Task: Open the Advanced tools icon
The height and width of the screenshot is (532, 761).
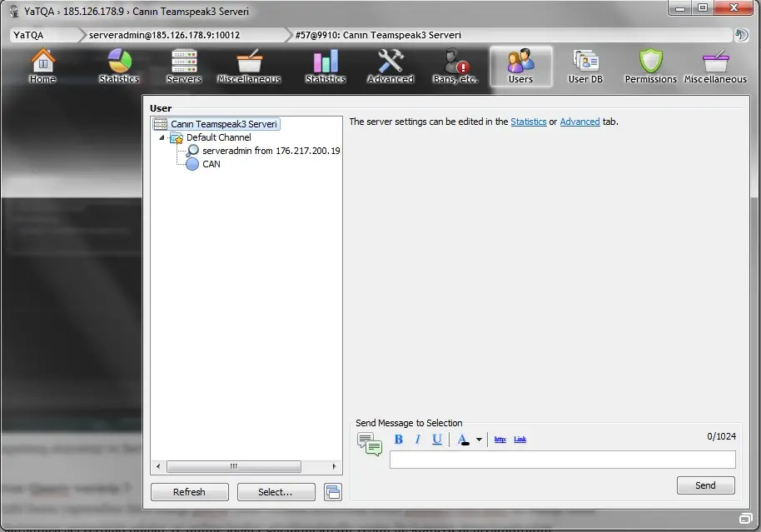Action: pyautogui.click(x=390, y=67)
